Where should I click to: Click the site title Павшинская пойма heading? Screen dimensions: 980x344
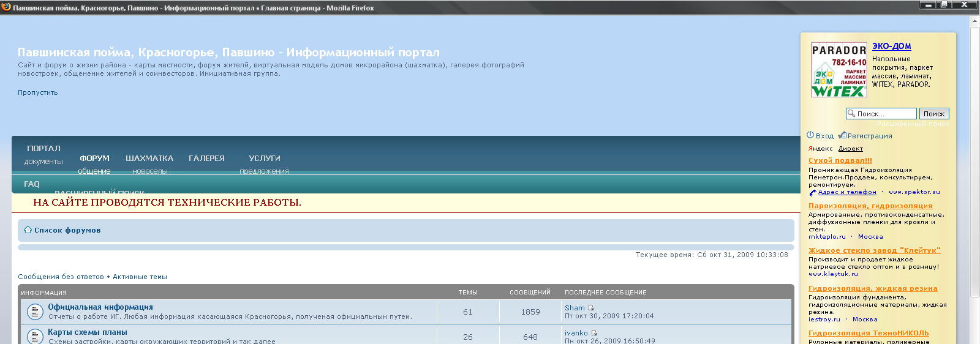tap(228, 52)
